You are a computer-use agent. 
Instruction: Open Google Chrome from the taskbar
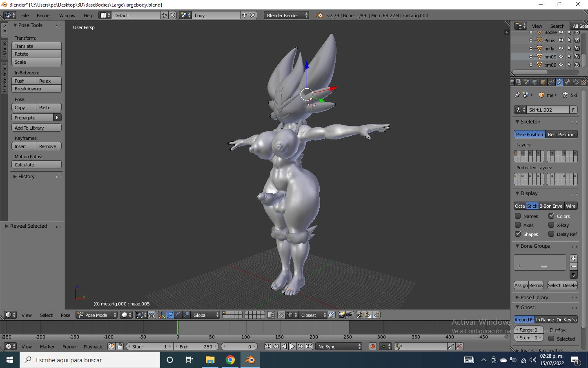pyautogui.click(x=230, y=360)
